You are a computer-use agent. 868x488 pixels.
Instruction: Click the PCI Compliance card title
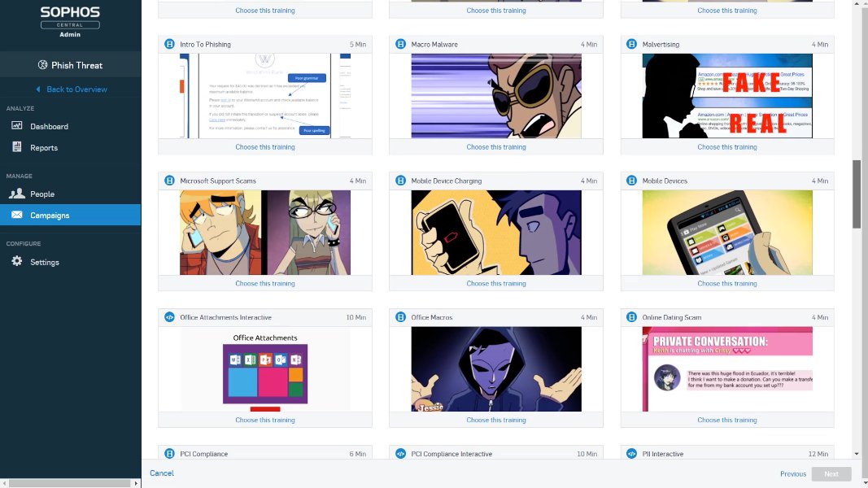(x=203, y=454)
